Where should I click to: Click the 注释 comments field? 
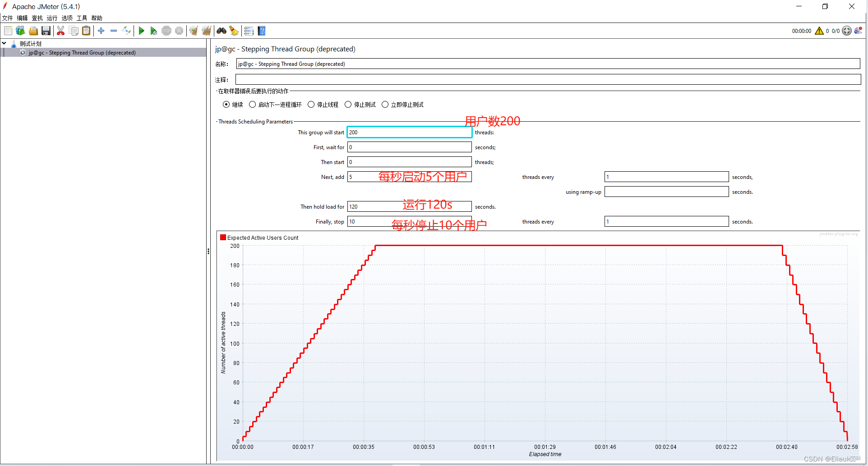(548, 80)
